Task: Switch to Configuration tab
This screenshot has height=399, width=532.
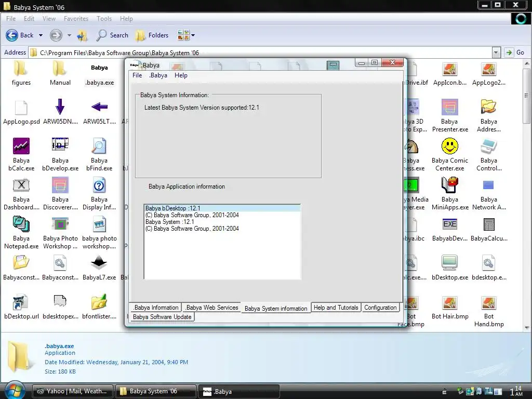Action: pyautogui.click(x=380, y=308)
